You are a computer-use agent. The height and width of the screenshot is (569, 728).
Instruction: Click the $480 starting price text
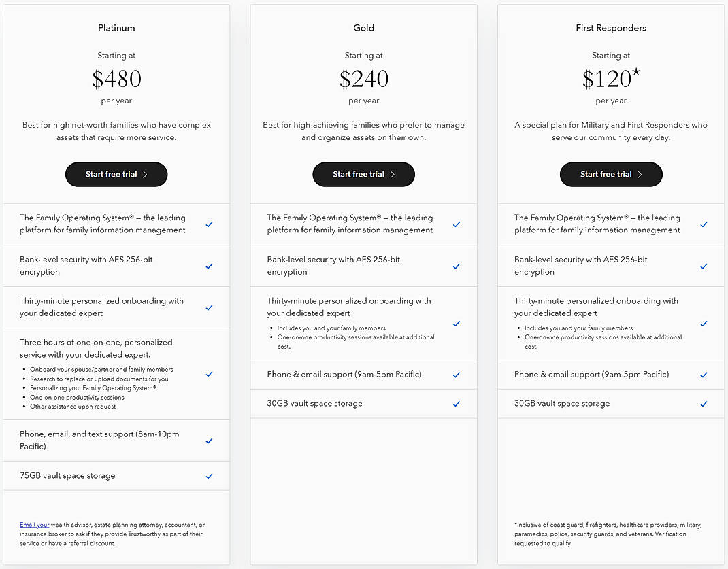coord(116,79)
